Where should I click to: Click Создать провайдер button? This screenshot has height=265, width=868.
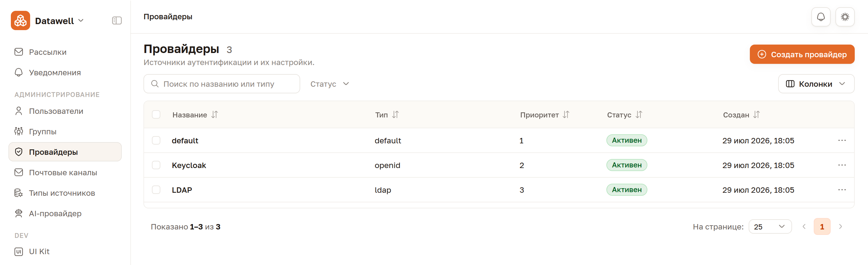[x=802, y=54]
